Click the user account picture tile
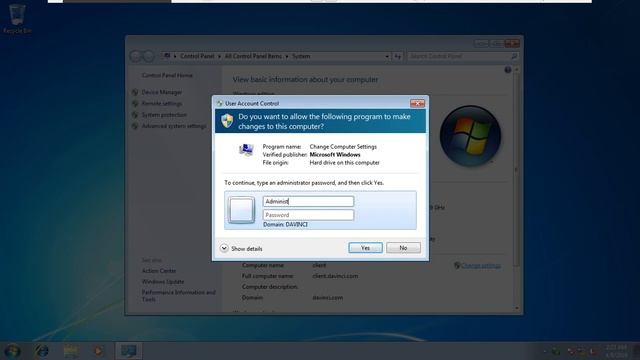640x360 pixels. point(241,210)
